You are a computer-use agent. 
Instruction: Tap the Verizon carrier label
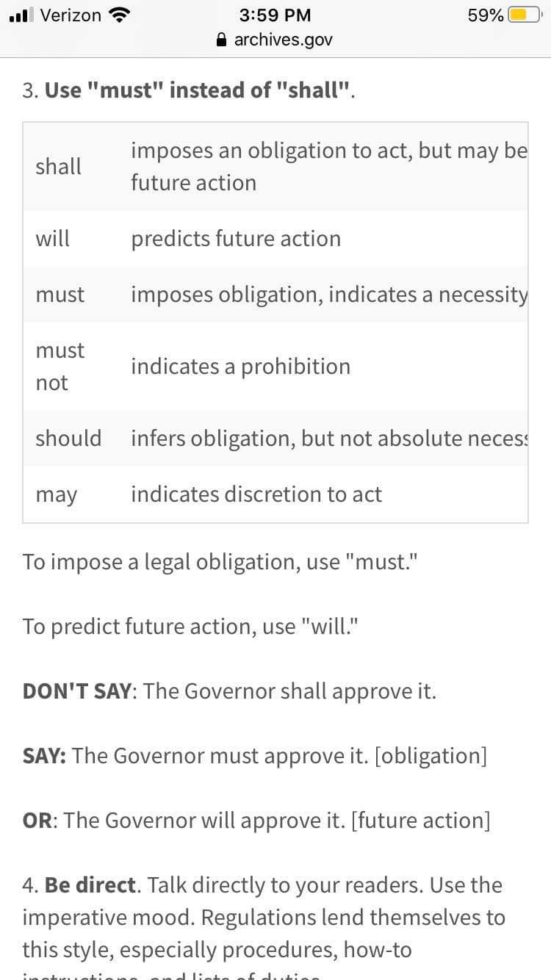click(x=71, y=15)
